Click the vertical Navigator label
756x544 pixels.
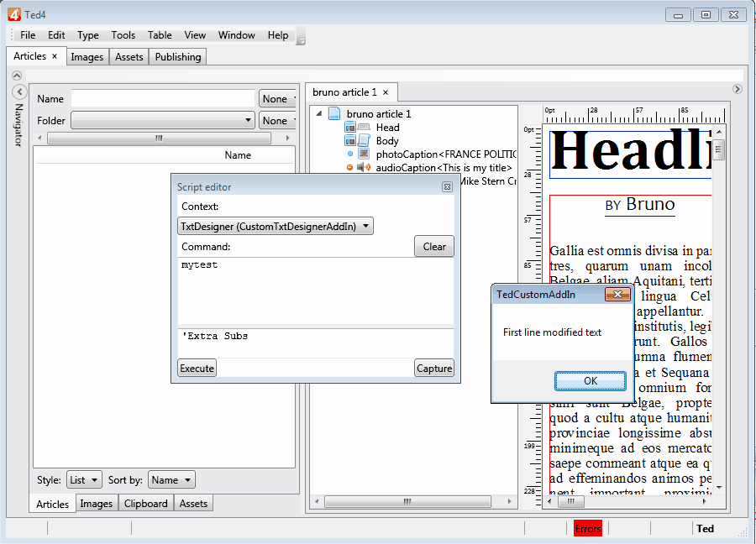pyautogui.click(x=18, y=125)
